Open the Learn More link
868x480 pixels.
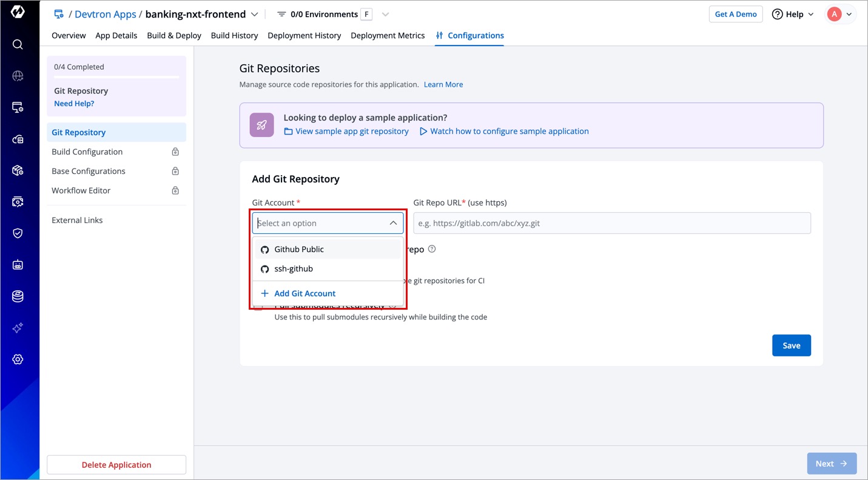443,85
